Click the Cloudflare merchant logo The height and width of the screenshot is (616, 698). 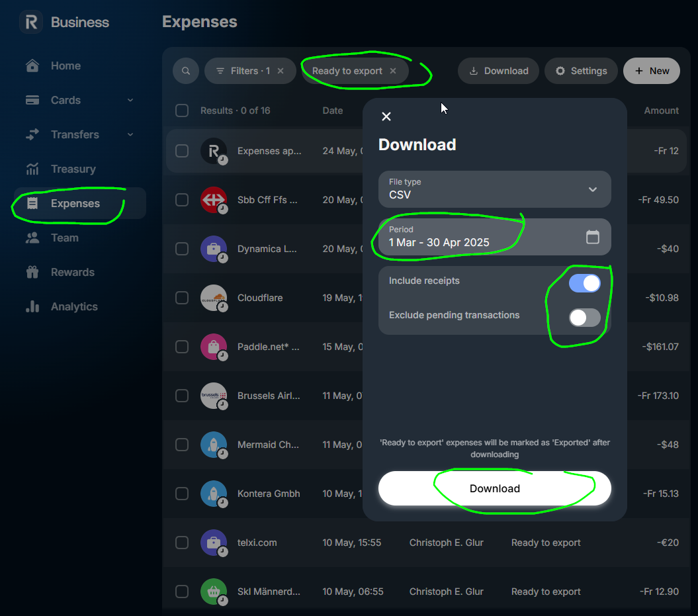click(214, 298)
